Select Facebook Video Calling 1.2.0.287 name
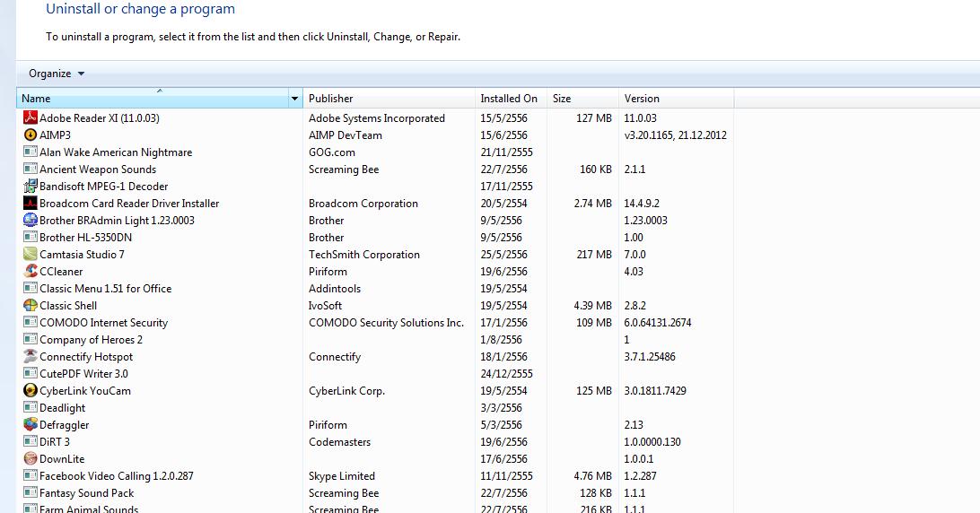This screenshot has height=513, width=980. pyautogui.click(x=117, y=476)
